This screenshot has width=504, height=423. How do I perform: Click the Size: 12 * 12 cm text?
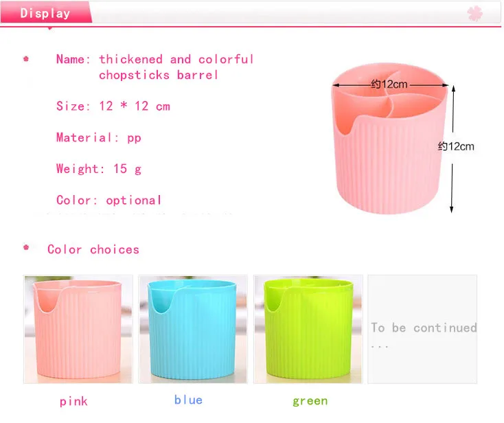[113, 106]
